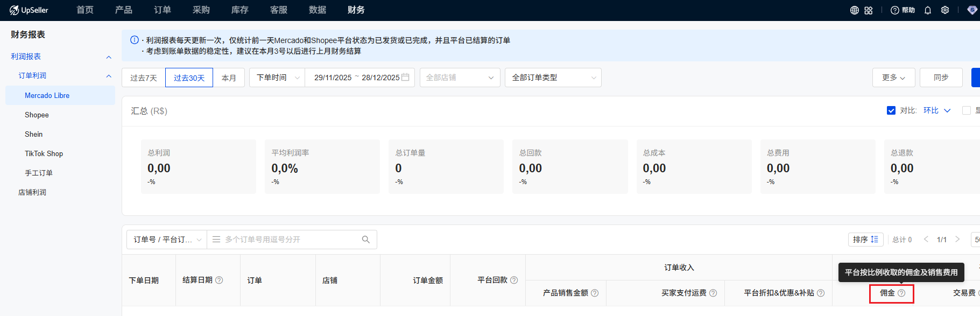Click the search magnifier icon

366,240
